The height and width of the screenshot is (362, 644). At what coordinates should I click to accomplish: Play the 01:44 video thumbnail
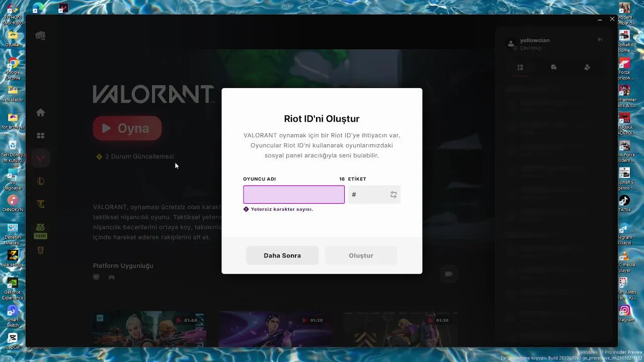click(x=149, y=329)
